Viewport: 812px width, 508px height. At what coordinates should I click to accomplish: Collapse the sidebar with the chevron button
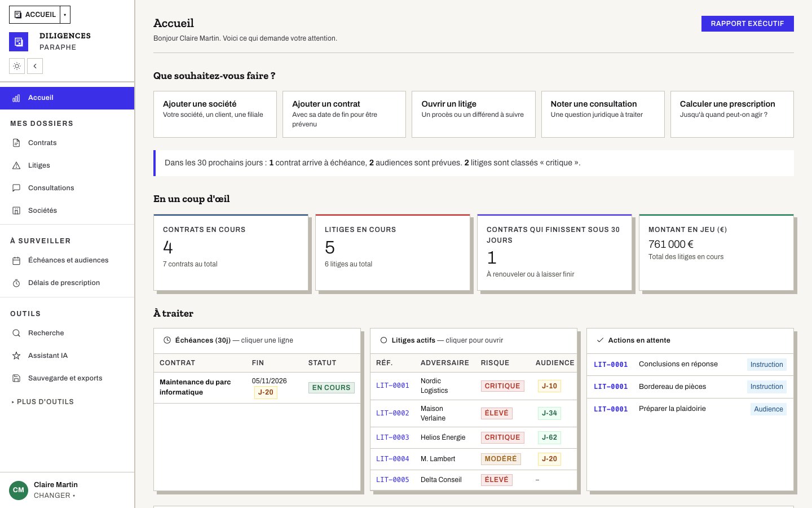coord(35,66)
